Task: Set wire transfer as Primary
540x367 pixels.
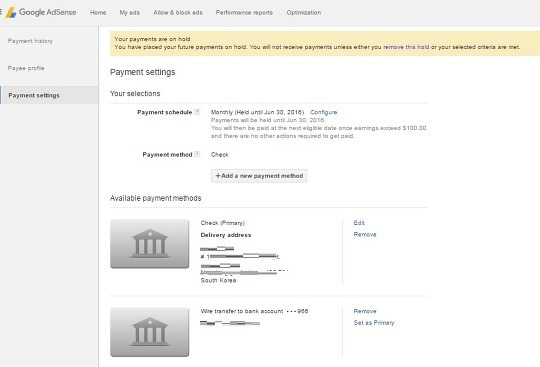Action: [374, 323]
